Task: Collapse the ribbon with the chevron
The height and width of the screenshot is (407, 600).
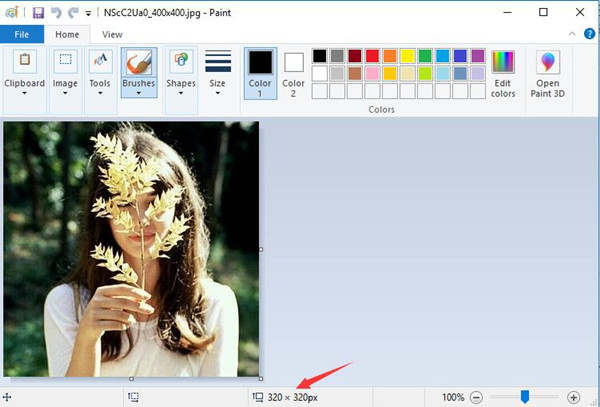Action: click(x=572, y=34)
